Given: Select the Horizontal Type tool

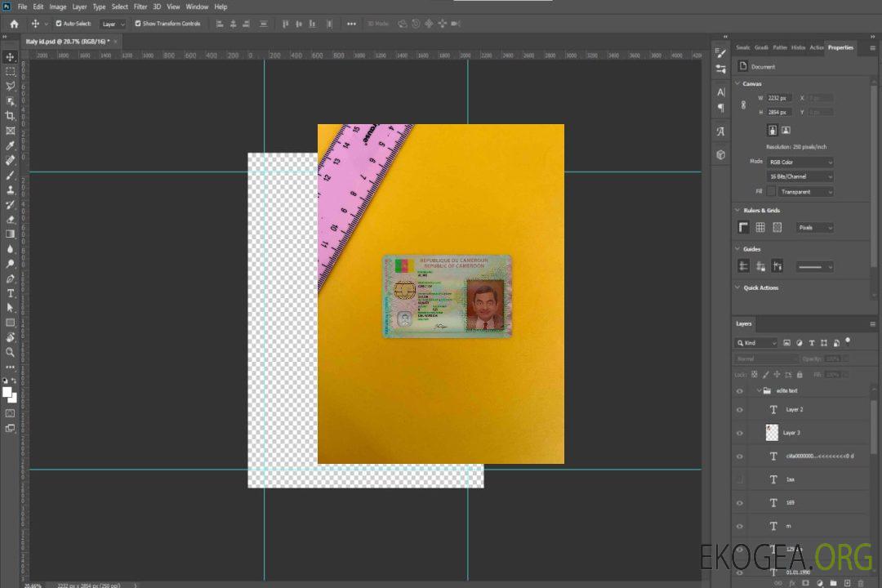Looking at the screenshot, I should [x=10, y=293].
